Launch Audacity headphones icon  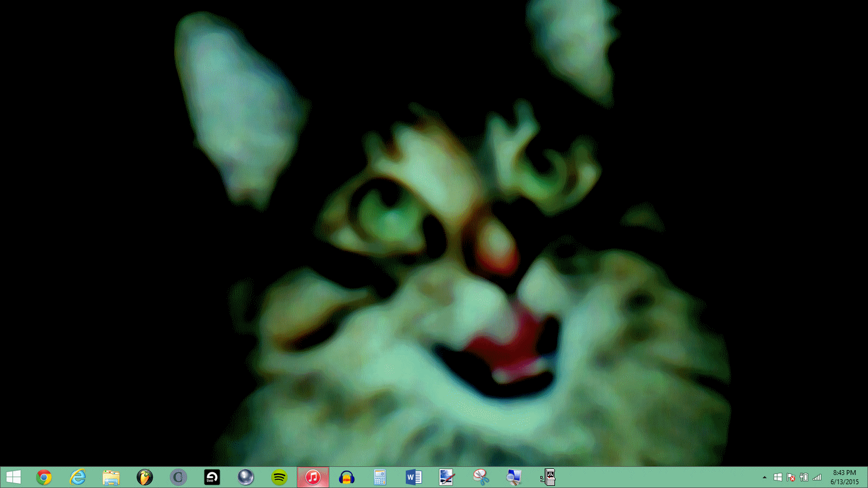[x=347, y=477]
